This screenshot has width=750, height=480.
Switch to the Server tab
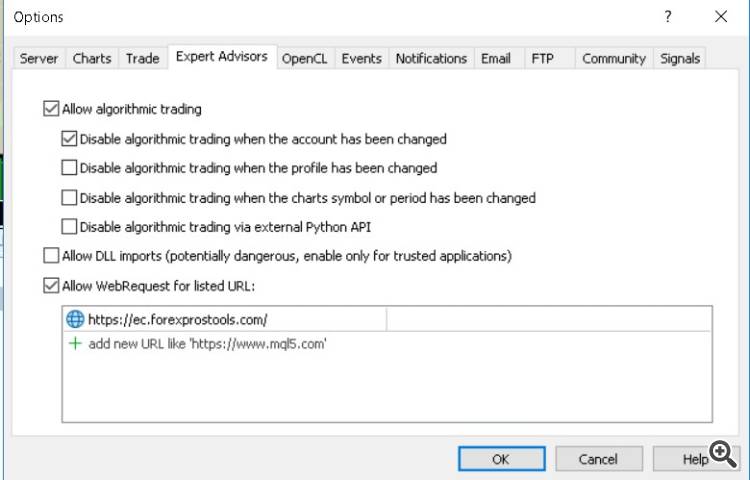(x=39, y=59)
